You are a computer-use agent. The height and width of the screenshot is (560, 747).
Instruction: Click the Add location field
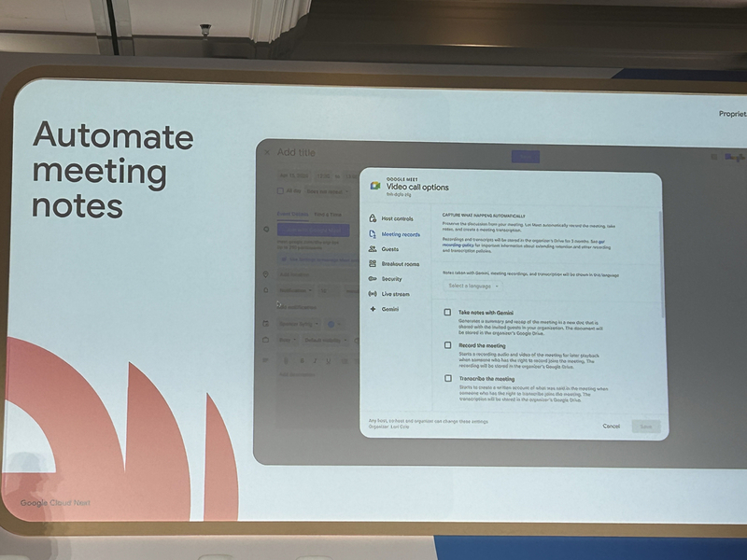[x=317, y=274]
